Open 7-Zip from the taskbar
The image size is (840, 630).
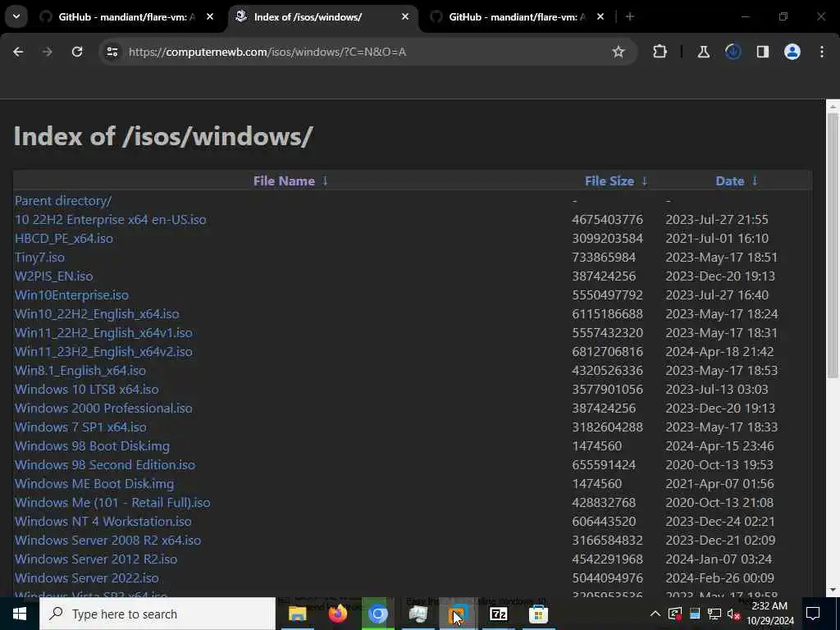coord(498,614)
